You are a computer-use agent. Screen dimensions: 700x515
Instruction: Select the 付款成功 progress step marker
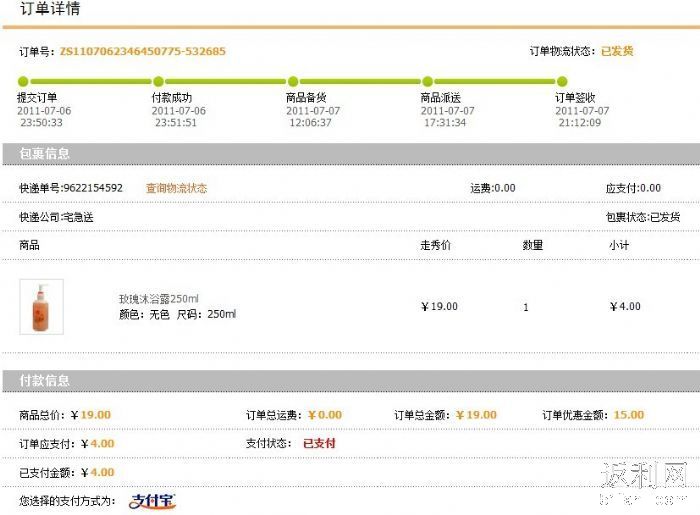click(158, 81)
